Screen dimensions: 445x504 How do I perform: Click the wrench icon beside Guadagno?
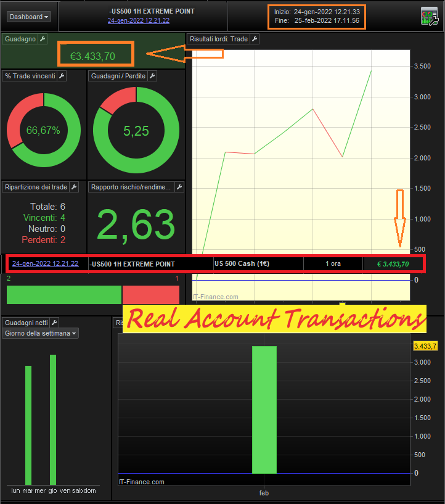(43, 39)
